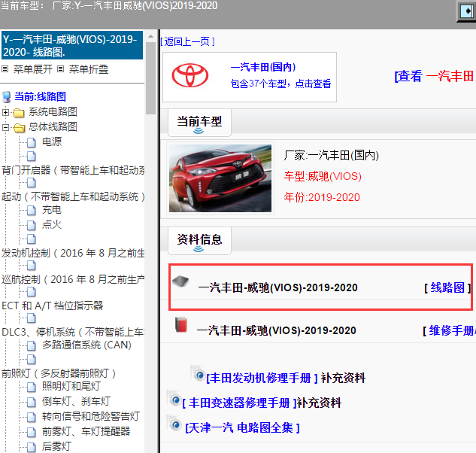The image size is (476, 453).
Task: Click the page icon beside 倒车灯、刹车灯
Action: 32,402
